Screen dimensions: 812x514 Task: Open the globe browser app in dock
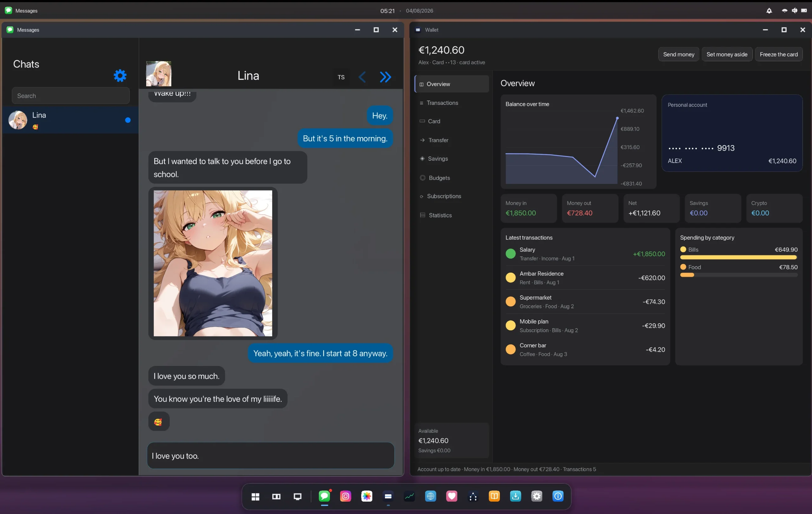click(x=431, y=496)
